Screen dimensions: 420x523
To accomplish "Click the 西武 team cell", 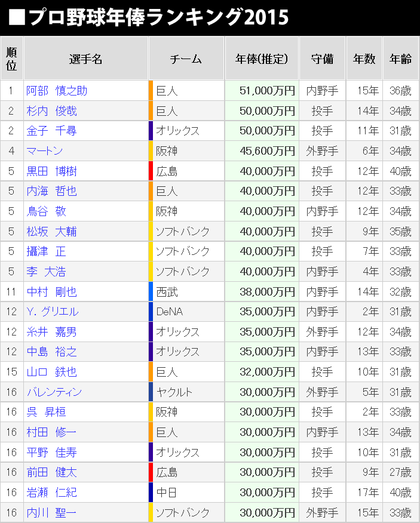I will tap(186, 292).
